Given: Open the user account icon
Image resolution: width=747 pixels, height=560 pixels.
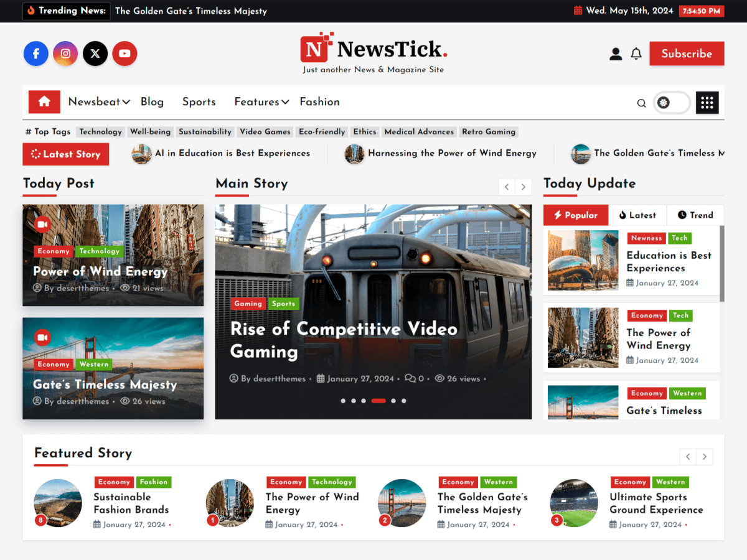Looking at the screenshot, I should pyautogui.click(x=615, y=54).
